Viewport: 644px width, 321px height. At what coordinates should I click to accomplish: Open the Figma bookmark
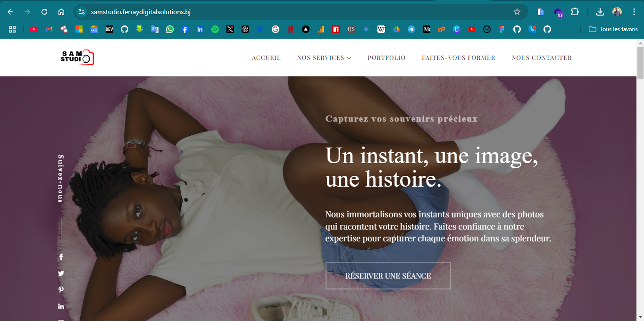[502, 29]
